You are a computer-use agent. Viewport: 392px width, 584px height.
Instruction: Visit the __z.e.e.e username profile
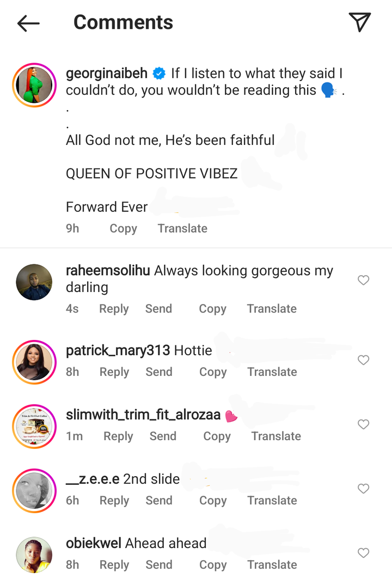pyautogui.click(x=93, y=479)
